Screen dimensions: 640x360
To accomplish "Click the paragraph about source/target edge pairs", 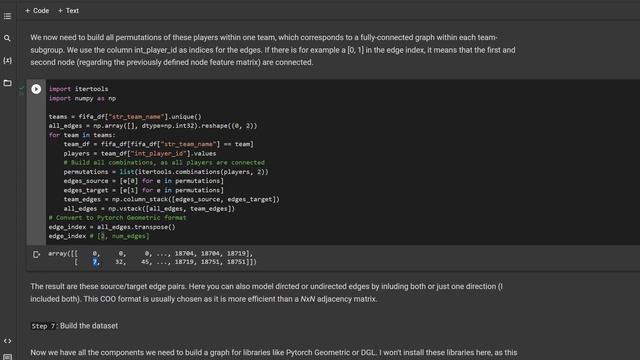I will (267, 293).
